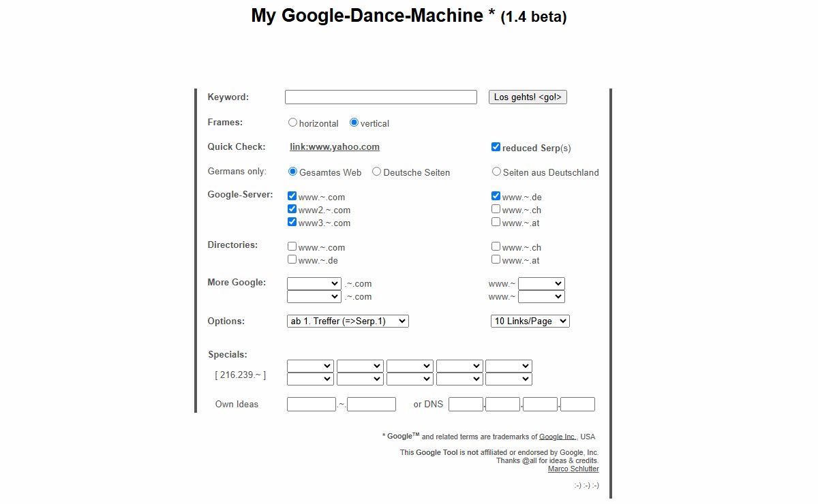Open the link:www.yahoo.com quick check link
The image size is (818, 504).
(335, 146)
